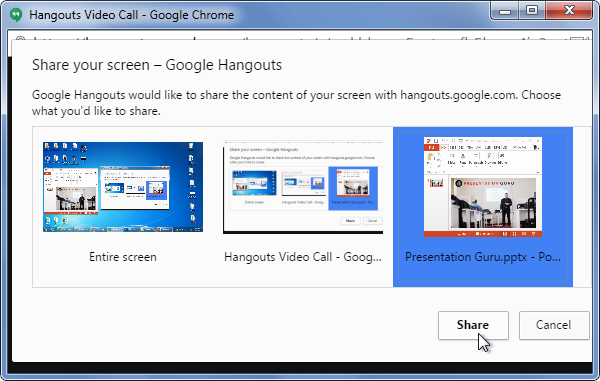
Task: Maximize the Hangouts Video Call window
Action: click(x=532, y=11)
